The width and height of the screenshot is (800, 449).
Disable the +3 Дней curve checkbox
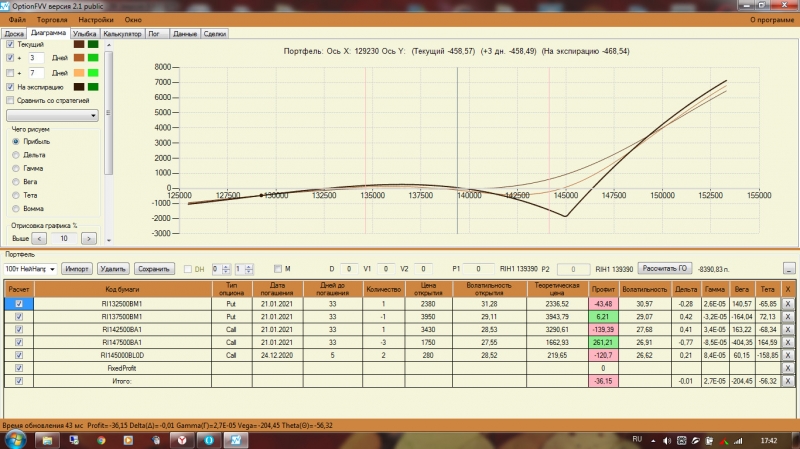click(x=10, y=58)
